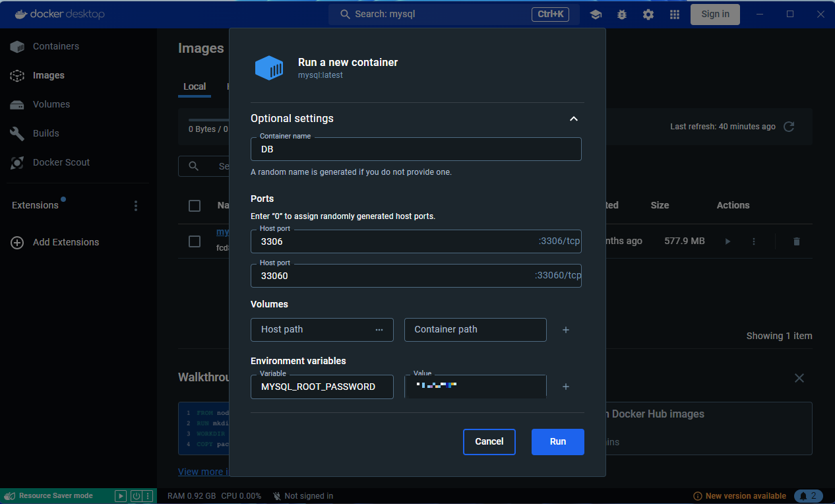The width and height of the screenshot is (835, 504).
Task: Click the Actions column header
Action: (733, 205)
